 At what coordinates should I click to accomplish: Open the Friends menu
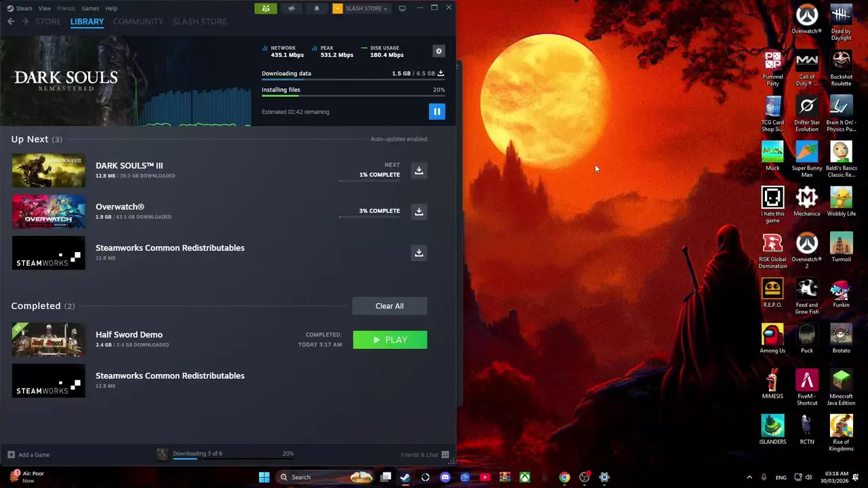(66, 8)
